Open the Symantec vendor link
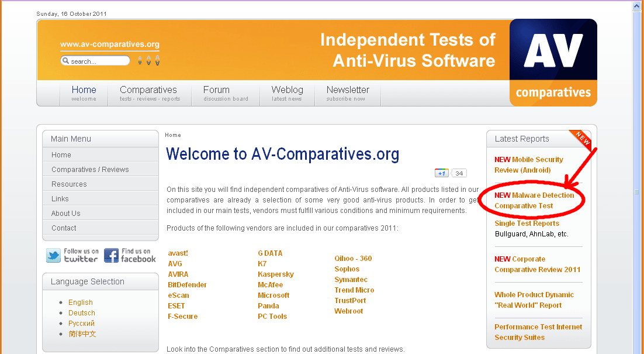644x354 pixels. click(x=351, y=280)
